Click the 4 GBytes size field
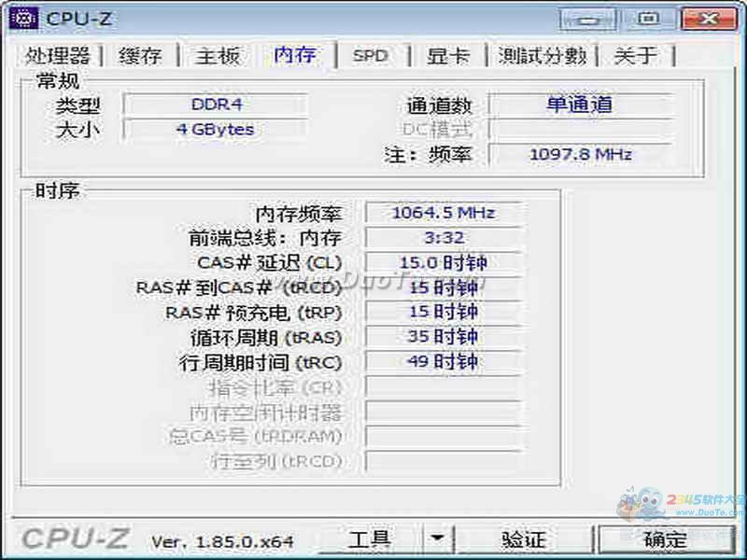The width and height of the screenshot is (747, 560). [x=216, y=130]
